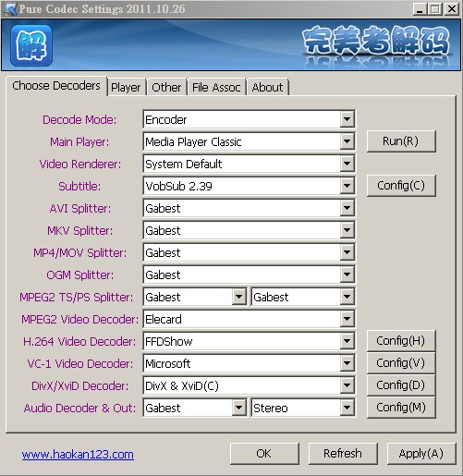
Task: Open Config(D) for DivX/XviD decoder
Action: tap(401, 385)
